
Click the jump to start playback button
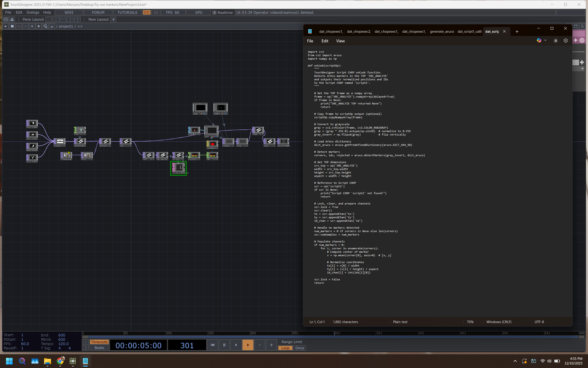212,345
